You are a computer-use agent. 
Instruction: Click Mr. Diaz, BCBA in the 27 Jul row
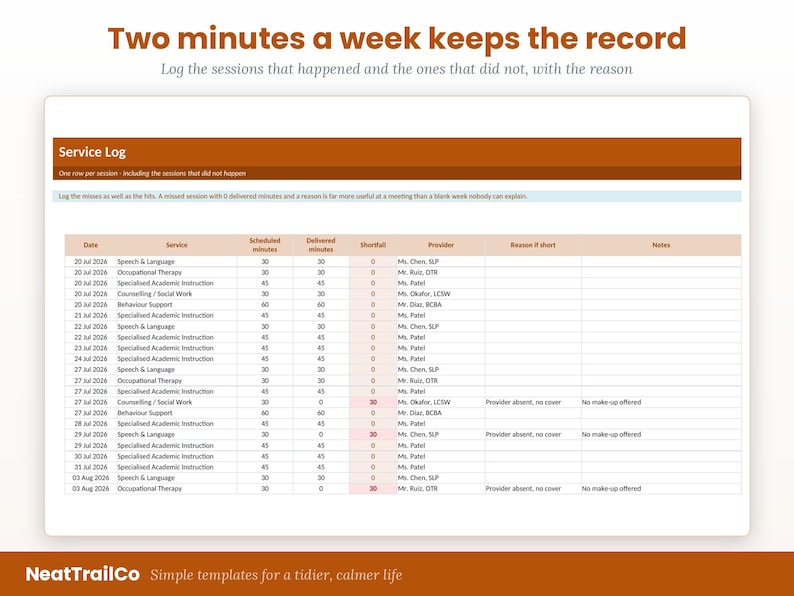(419, 413)
